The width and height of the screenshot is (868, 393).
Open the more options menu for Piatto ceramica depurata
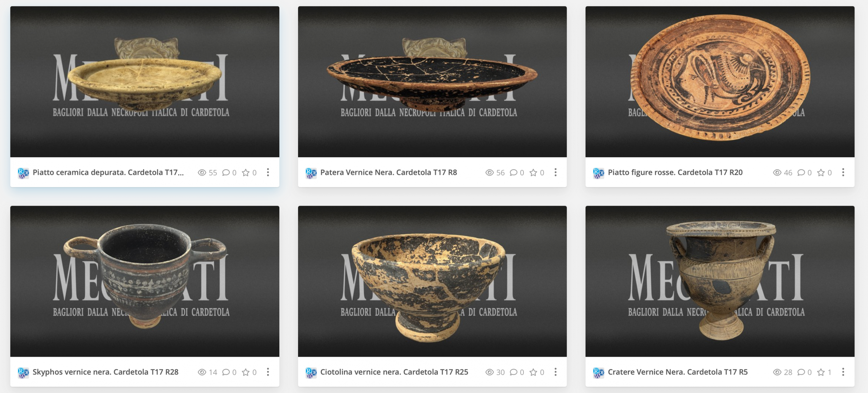[268, 172]
